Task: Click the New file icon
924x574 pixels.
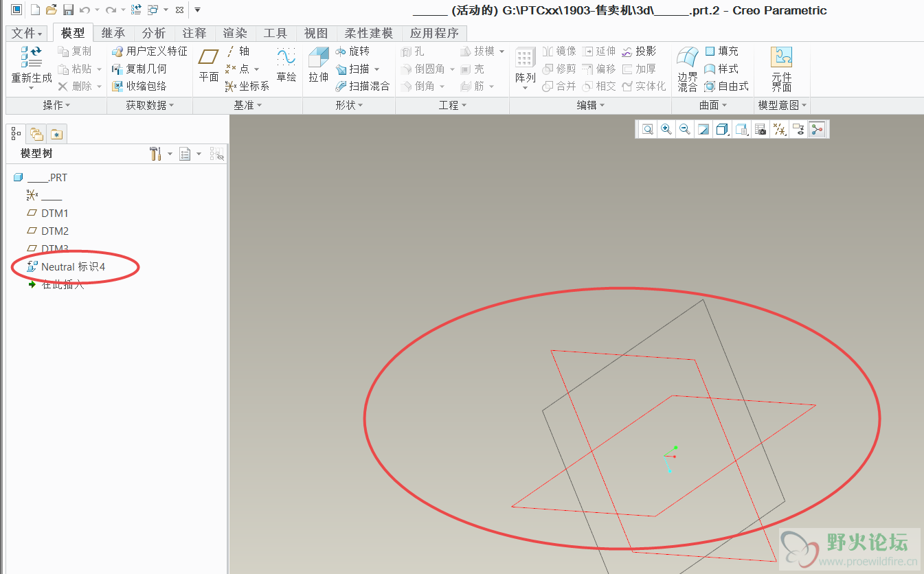Action: coord(35,10)
